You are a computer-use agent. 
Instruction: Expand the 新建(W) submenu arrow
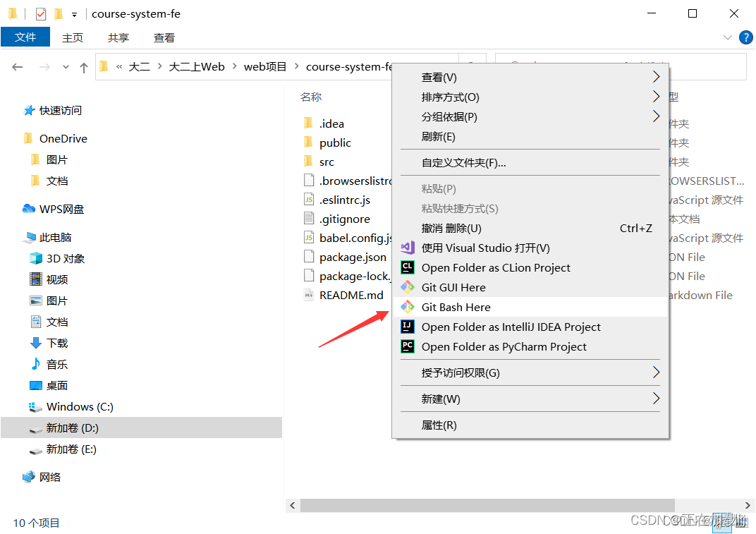click(656, 399)
